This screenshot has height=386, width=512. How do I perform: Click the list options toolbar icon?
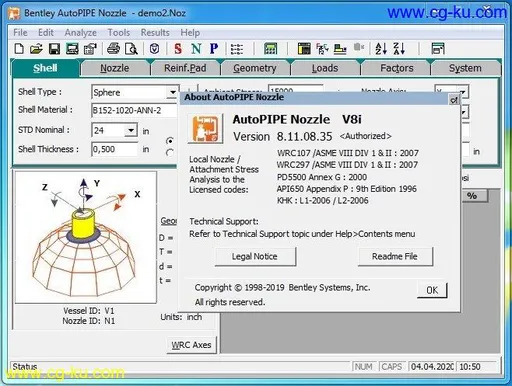[x=237, y=49]
